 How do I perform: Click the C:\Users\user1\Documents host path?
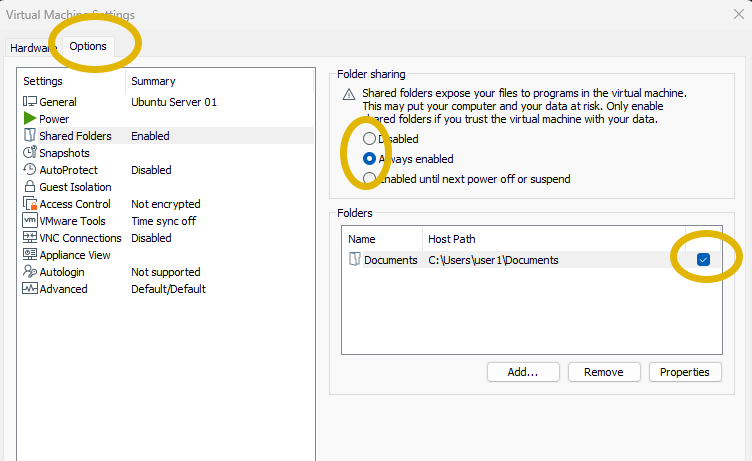point(494,260)
